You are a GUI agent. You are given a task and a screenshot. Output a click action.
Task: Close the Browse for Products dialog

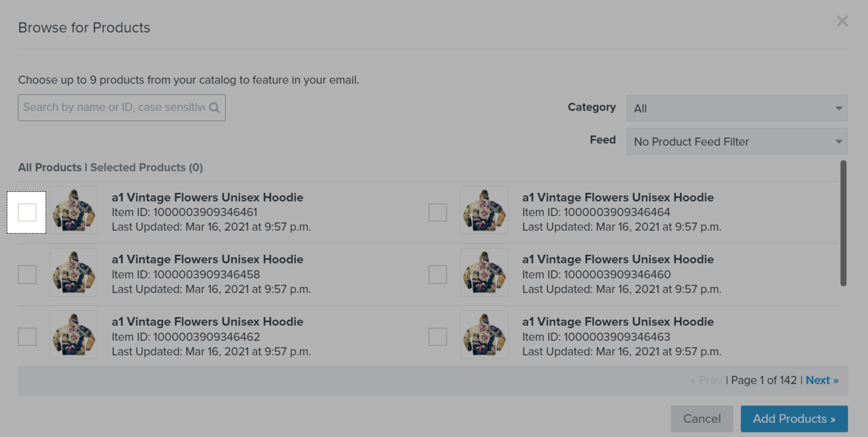[x=842, y=21]
